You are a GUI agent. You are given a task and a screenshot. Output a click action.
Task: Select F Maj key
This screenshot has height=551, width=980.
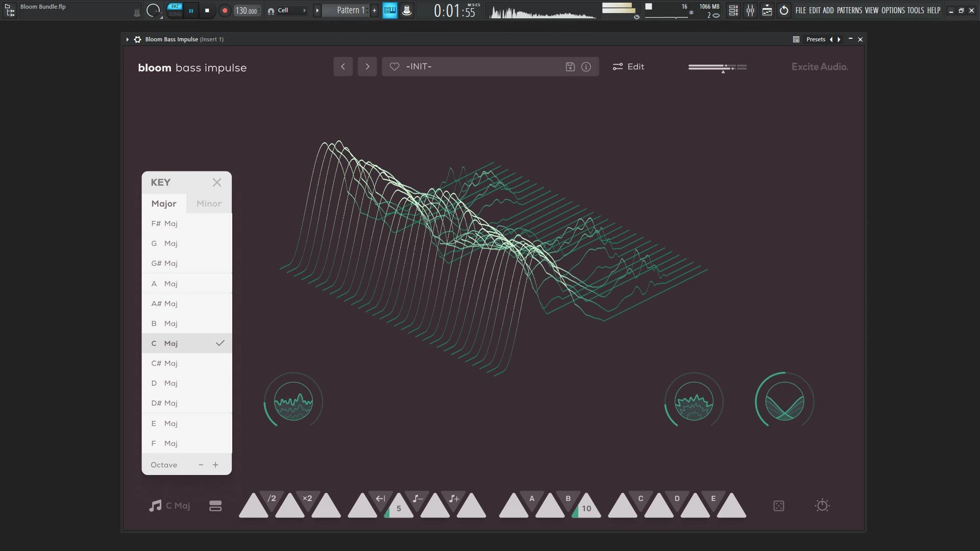pyautogui.click(x=187, y=443)
